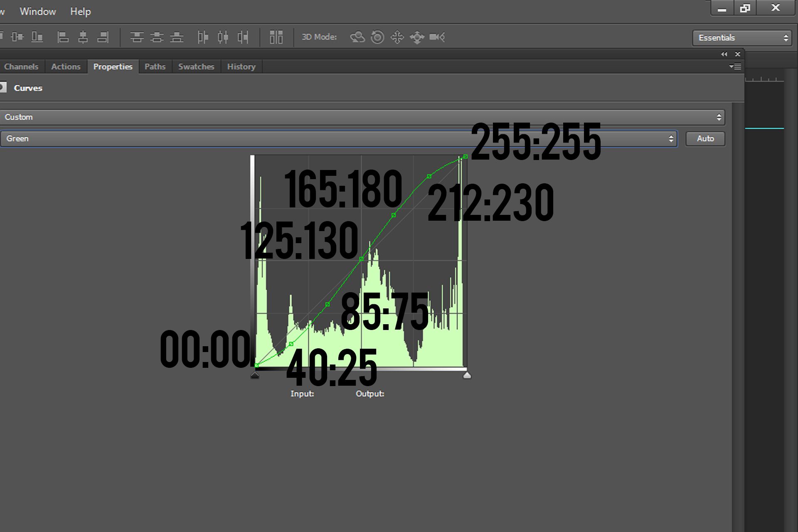Viewport: 798px width, 532px height.
Task: Click Distribute Top Edges icon
Action: (x=137, y=37)
